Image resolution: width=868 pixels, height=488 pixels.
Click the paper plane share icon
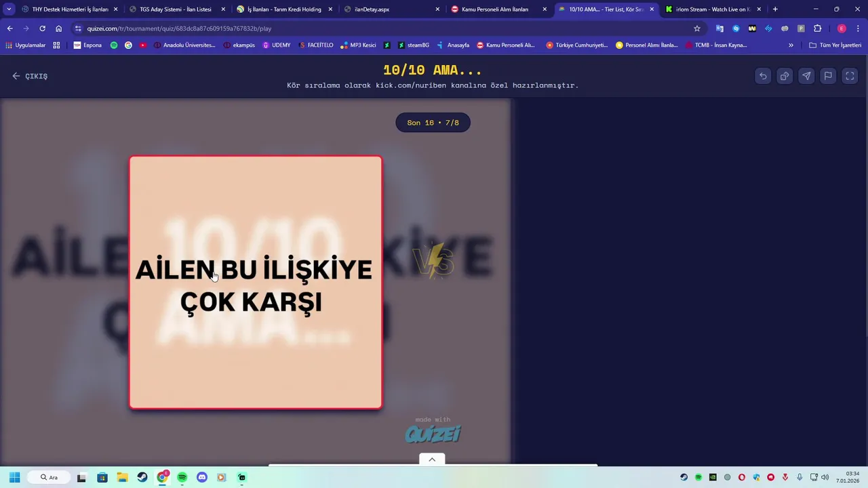(806, 76)
